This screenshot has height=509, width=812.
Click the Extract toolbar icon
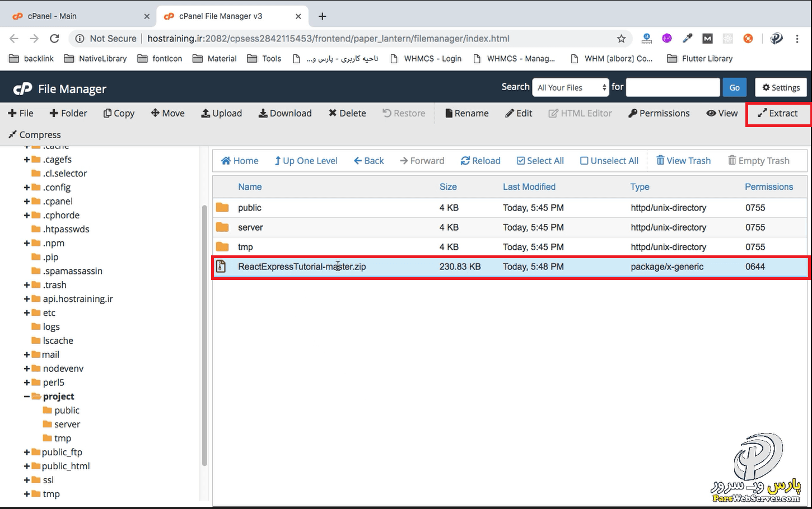pyautogui.click(x=778, y=113)
